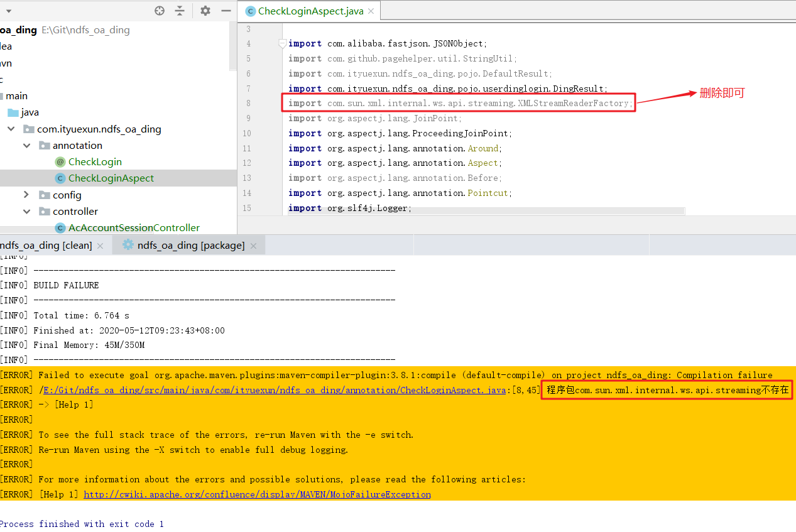Click the class icon beside CheckLoginAspect in tree
796x532 pixels.
[x=59, y=178]
